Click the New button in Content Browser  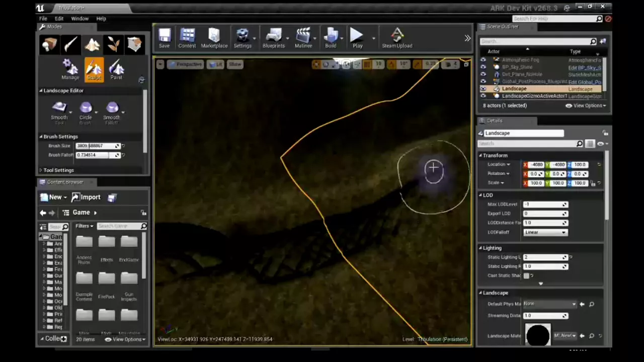click(x=53, y=197)
